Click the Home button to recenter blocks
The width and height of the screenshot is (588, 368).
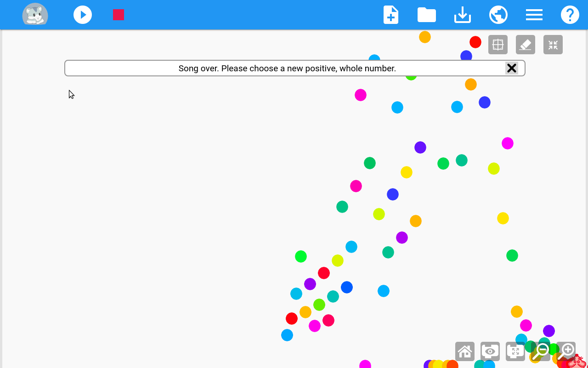(465, 351)
